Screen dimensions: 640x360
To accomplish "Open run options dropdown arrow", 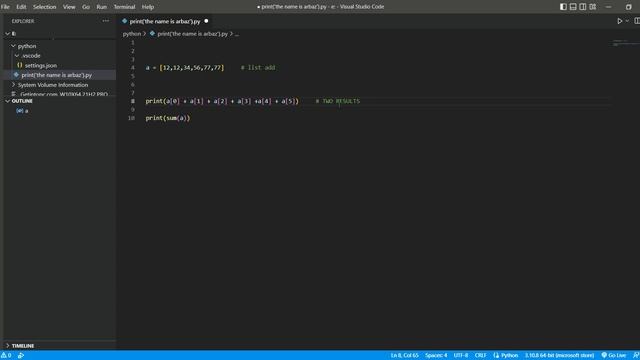I will click(x=627, y=21).
